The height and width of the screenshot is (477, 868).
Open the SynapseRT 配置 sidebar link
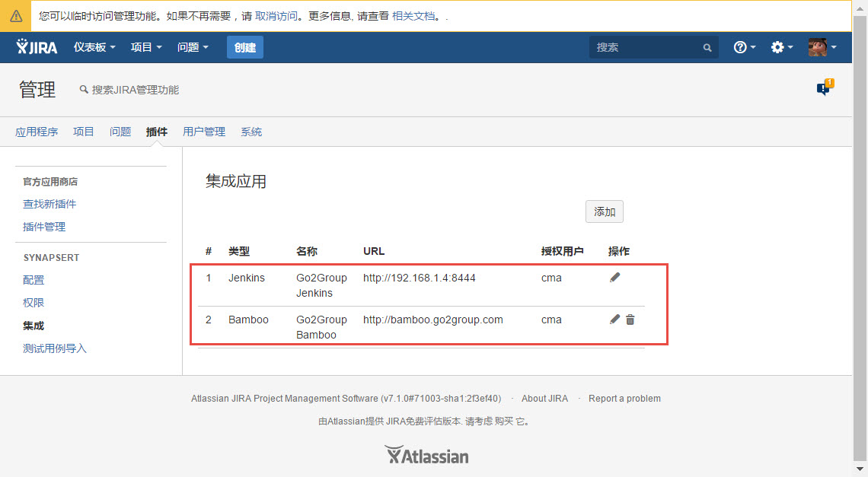[x=34, y=280]
